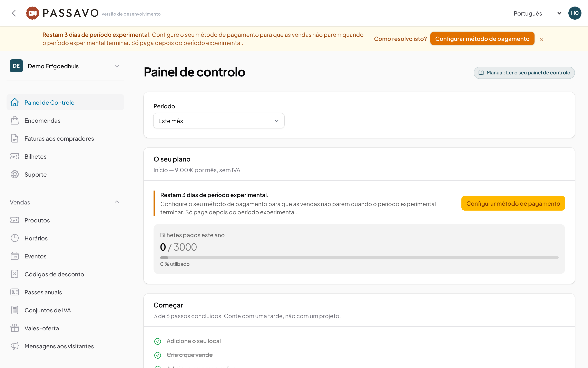This screenshot has width=588, height=368.
Task: Click the Início — 9,00 € por mês plan text
Action: click(x=197, y=170)
